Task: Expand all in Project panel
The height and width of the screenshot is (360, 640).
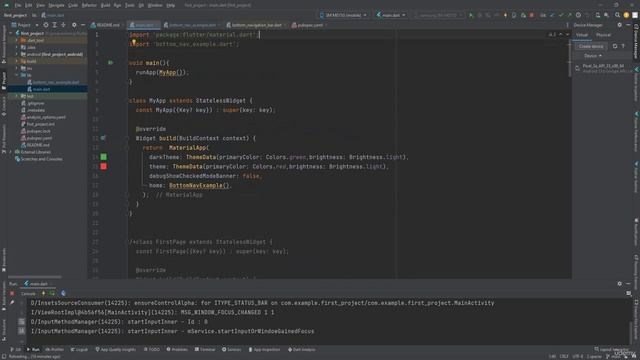Action: point(55,25)
